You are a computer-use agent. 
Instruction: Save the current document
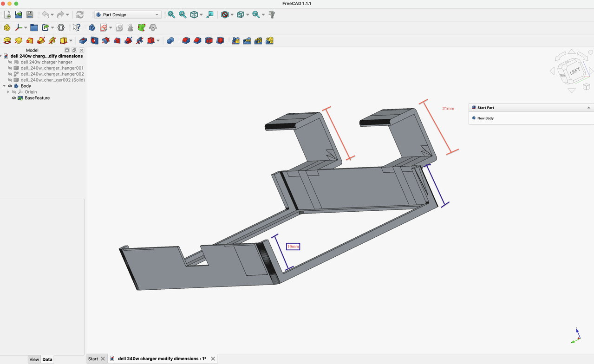[x=30, y=15]
